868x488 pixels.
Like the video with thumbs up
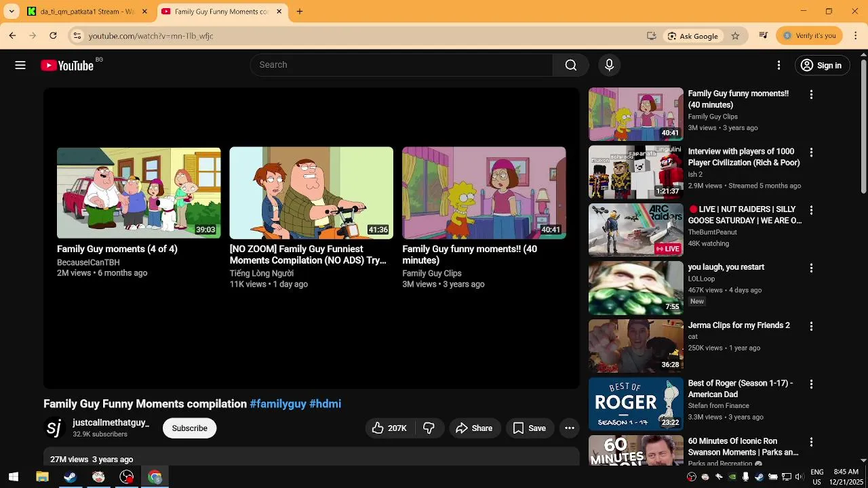pyautogui.click(x=389, y=428)
